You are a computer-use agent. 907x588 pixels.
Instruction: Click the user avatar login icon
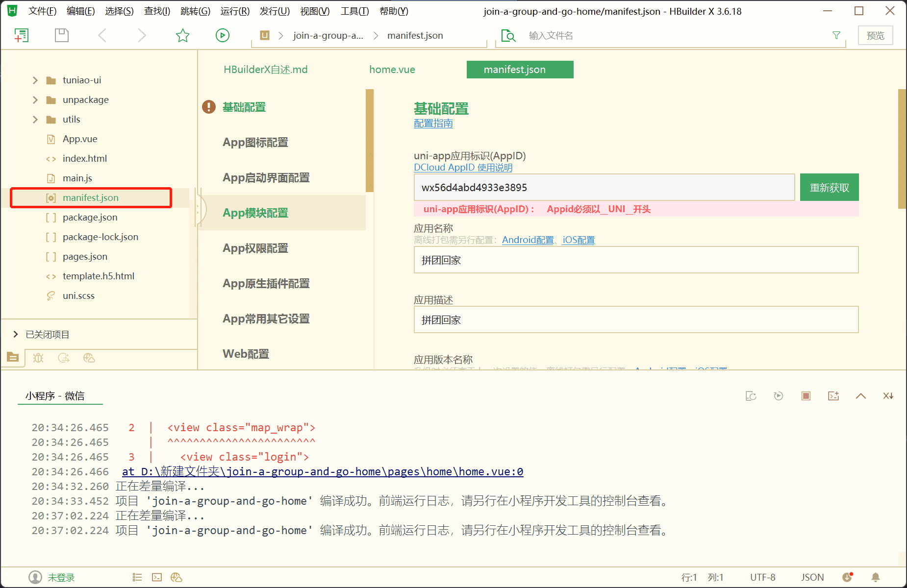tap(35, 577)
